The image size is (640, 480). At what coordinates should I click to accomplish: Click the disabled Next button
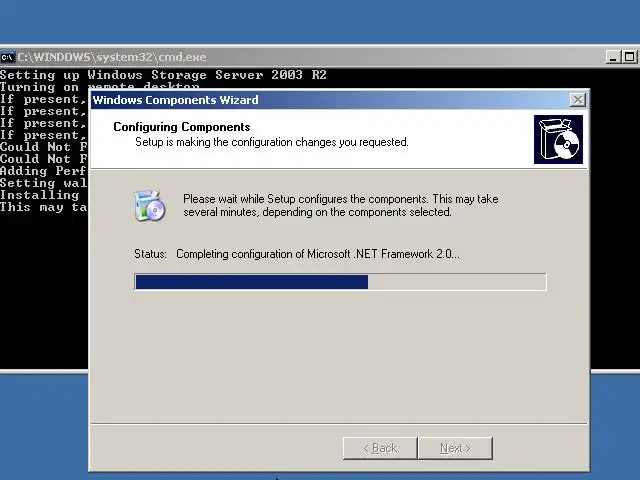pyautogui.click(x=456, y=448)
